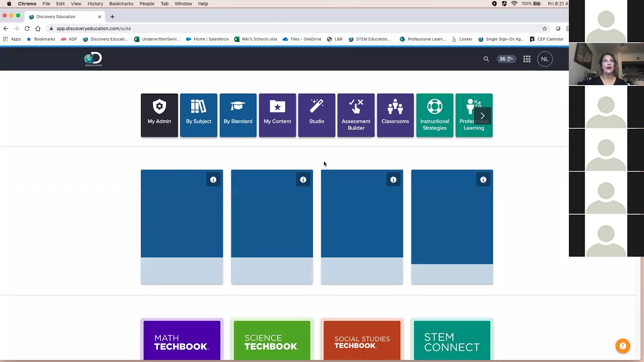Open the NL profile menu

click(x=544, y=59)
